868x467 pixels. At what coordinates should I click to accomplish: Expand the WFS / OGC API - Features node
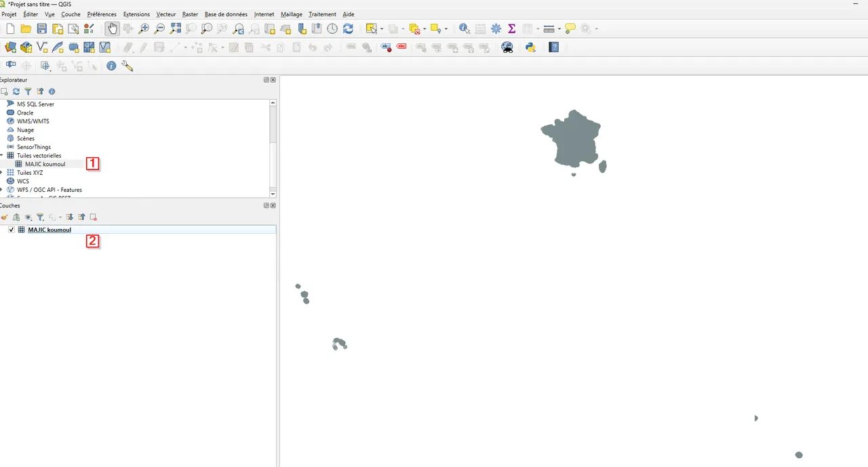point(2,190)
